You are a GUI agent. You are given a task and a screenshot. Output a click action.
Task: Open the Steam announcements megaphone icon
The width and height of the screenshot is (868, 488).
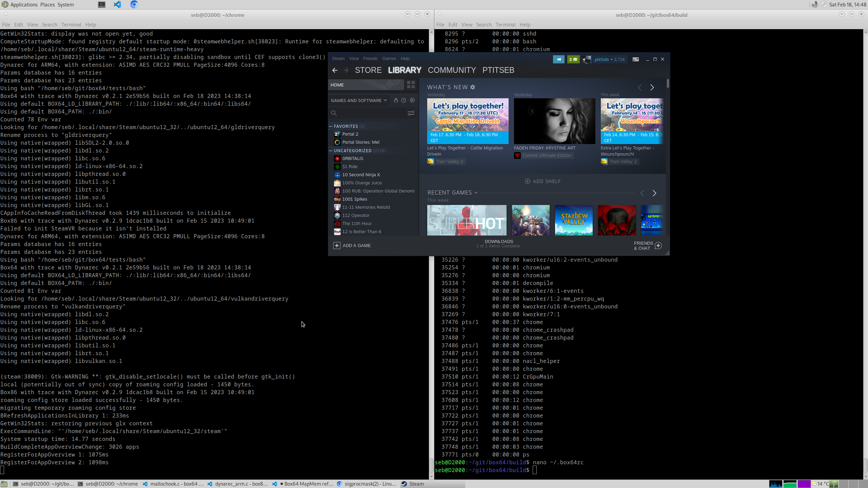click(558, 59)
